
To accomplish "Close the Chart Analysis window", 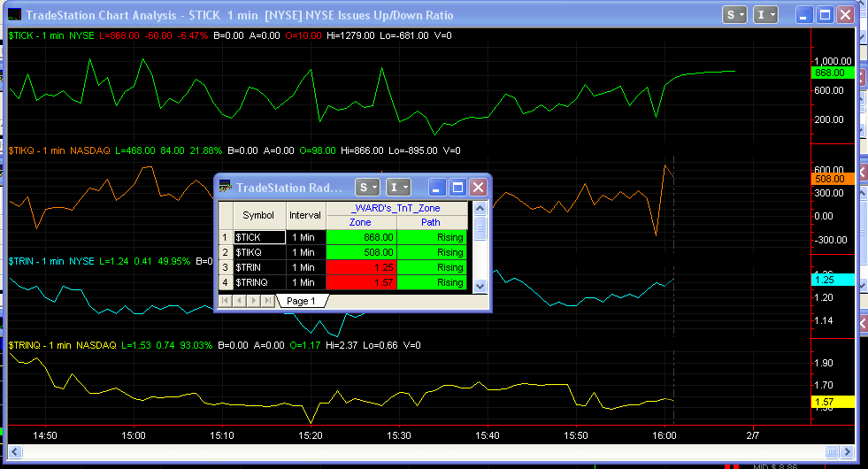I will click(845, 15).
